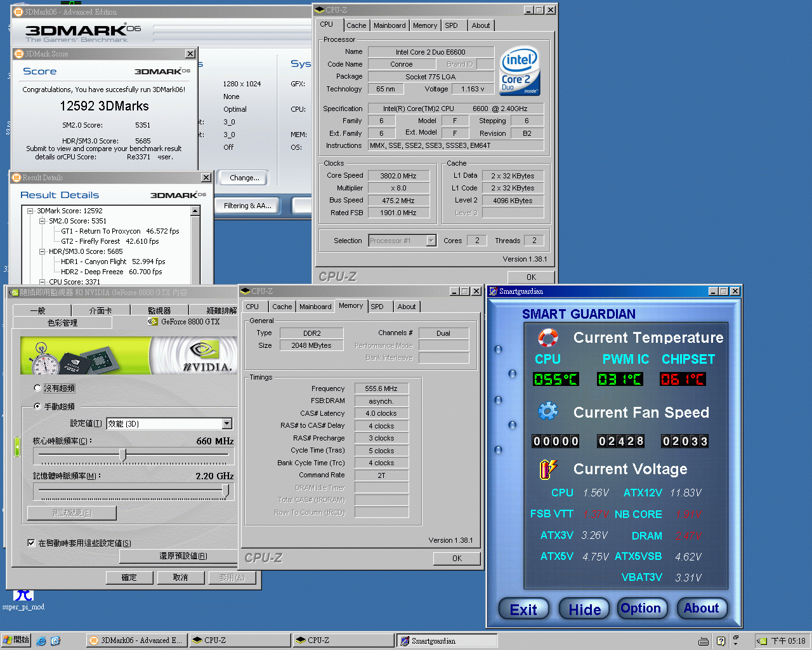Click Hide in Smart Guardian

click(x=584, y=609)
